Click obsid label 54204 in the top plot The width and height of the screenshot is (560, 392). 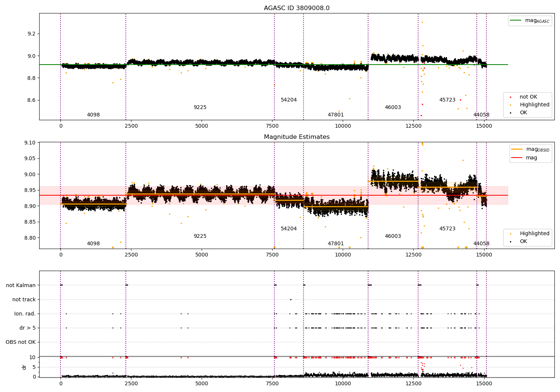289,100
